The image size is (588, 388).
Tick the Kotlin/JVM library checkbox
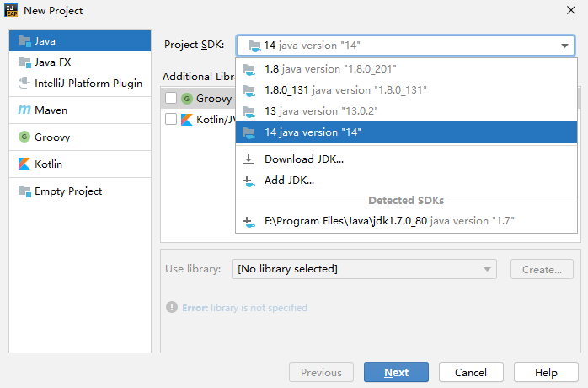tap(171, 120)
